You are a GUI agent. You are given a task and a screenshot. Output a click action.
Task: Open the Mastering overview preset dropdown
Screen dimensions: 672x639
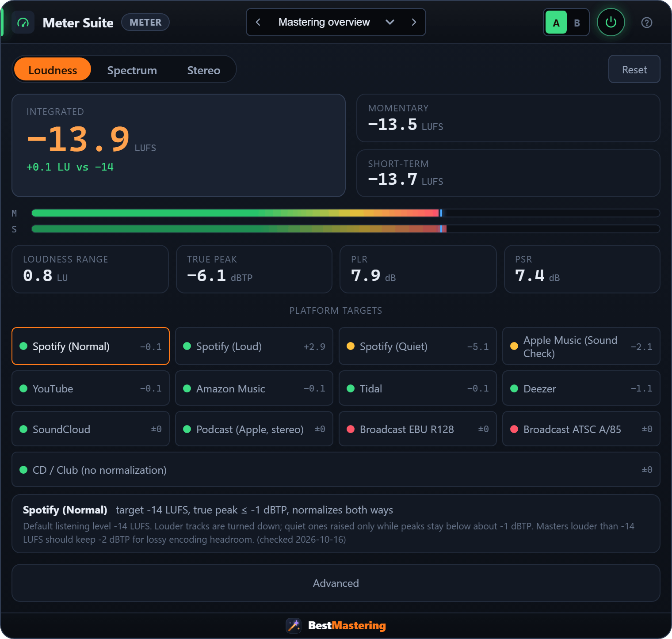coord(336,22)
